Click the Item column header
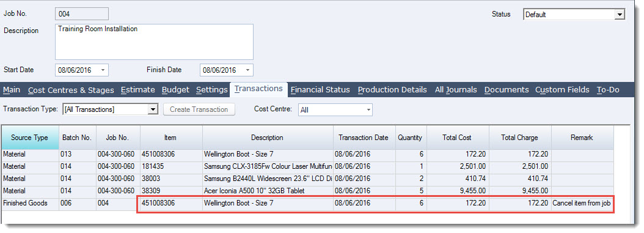 [171, 138]
